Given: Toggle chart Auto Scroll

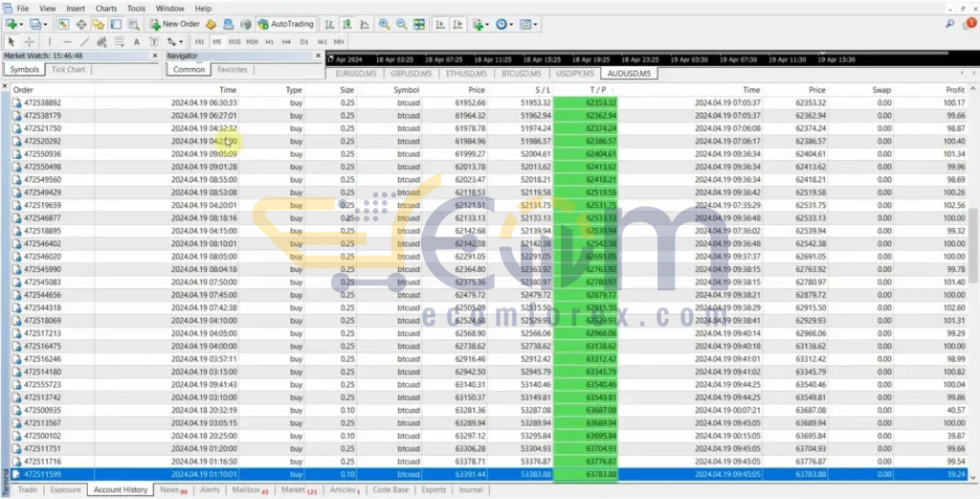Looking at the screenshot, I should click(x=440, y=24).
